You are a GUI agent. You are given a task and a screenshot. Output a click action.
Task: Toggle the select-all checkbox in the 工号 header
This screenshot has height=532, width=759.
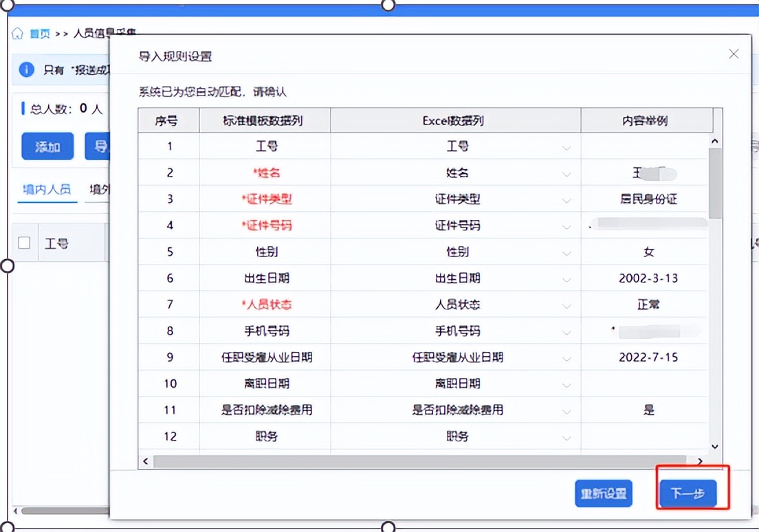23,242
